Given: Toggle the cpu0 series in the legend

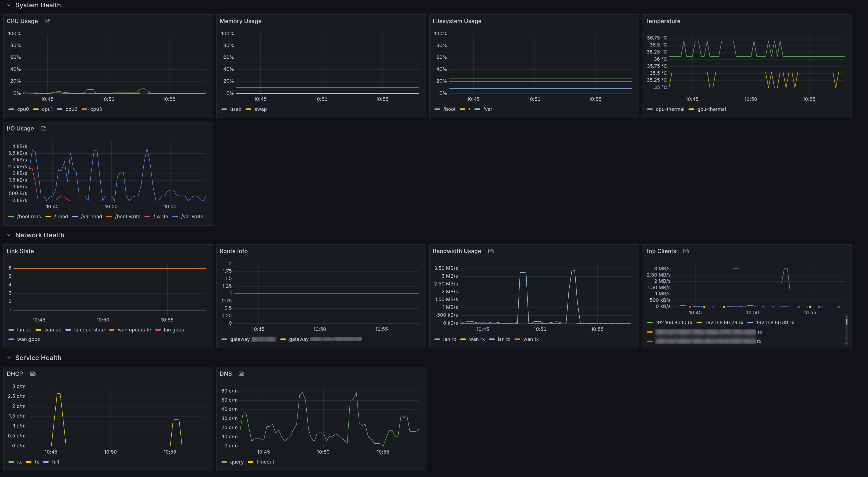Looking at the screenshot, I should click(23, 109).
